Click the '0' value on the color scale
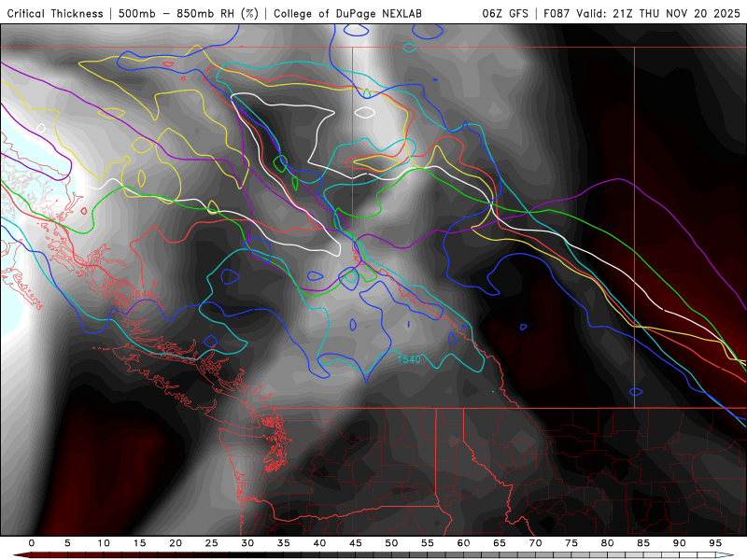The image size is (747, 560). (x=32, y=543)
